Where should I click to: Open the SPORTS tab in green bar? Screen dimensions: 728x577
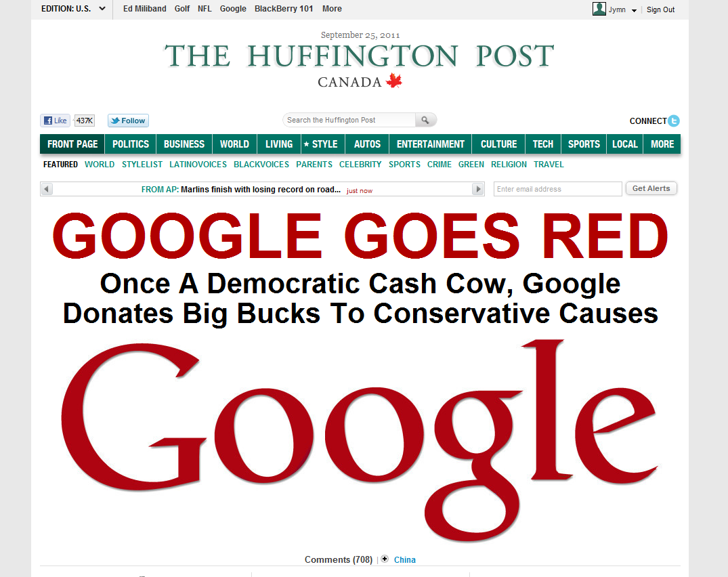584,144
